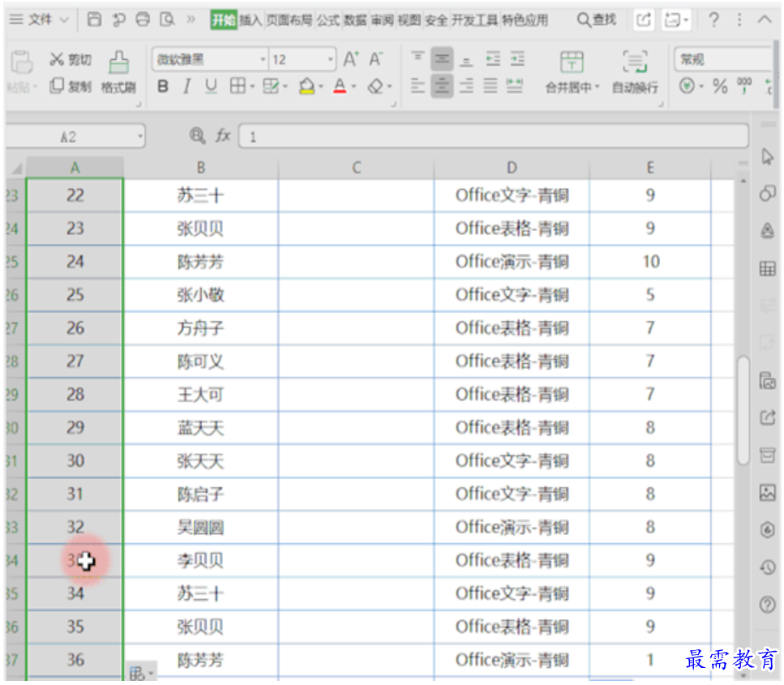784x685 pixels.
Task: Open the fill color dropdown arrow
Action: pos(320,87)
